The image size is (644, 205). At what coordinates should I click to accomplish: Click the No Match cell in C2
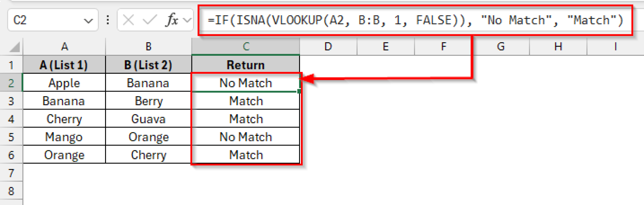click(x=245, y=83)
